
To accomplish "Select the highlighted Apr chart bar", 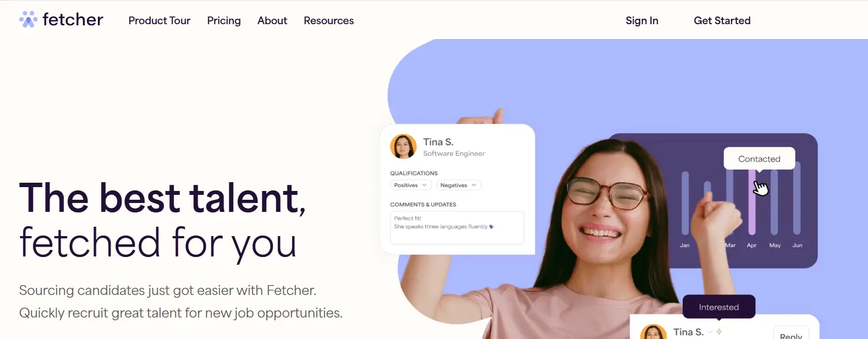I will coord(752,201).
